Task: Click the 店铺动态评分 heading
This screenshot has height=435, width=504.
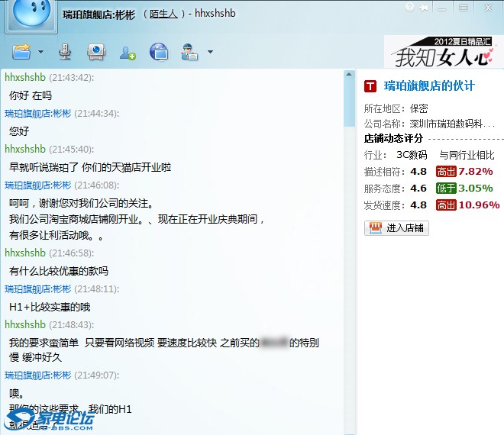Action: pyautogui.click(x=393, y=138)
